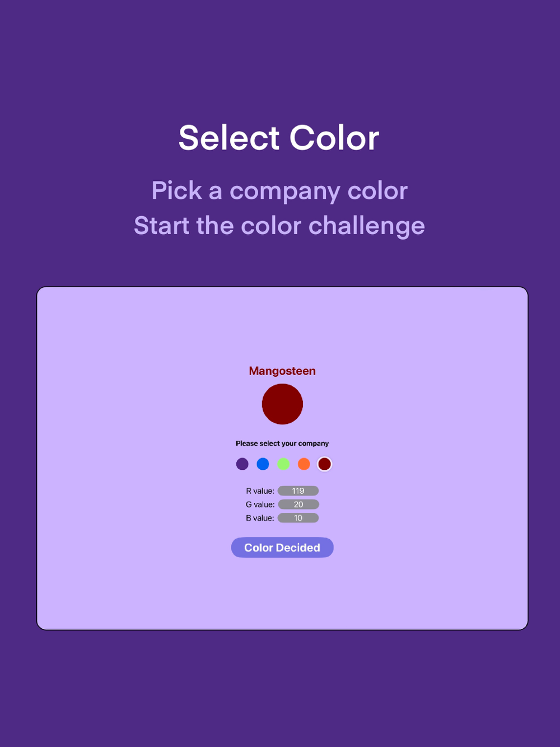Click the 'Start the color challenge' text
560x747 pixels.
click(x=279, y=226)
